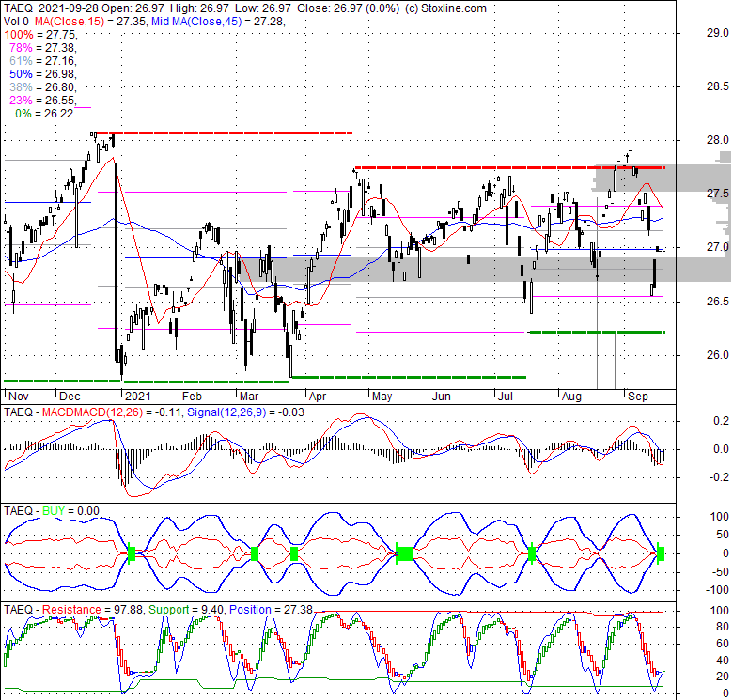Click the 78% = 27.38 Fibonacci label

click(43, 48)
